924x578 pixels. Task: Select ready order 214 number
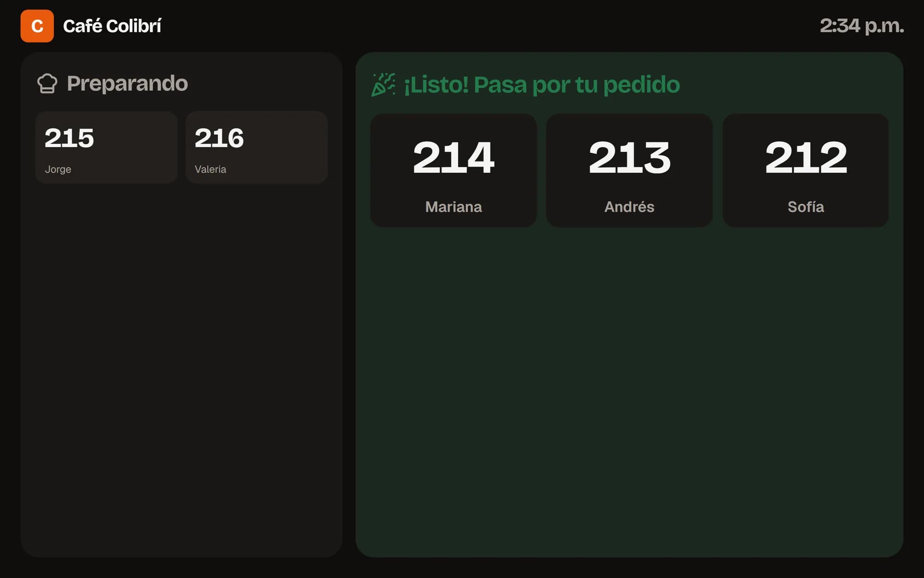coord(453,158)
